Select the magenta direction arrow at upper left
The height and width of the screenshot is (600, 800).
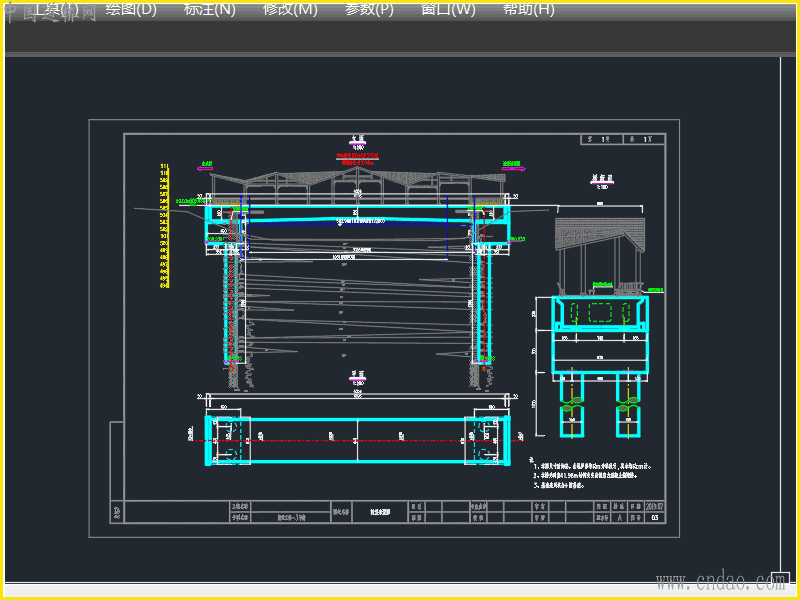206,168
